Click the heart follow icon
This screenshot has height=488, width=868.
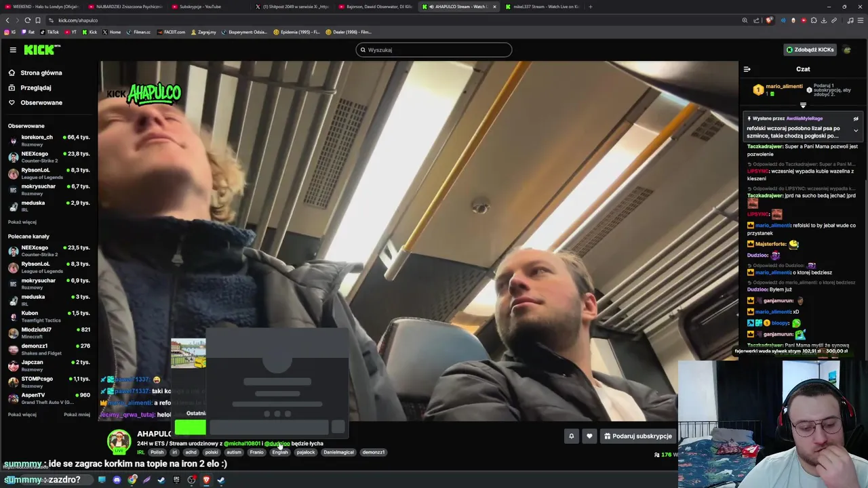click(x=589, y=436)
